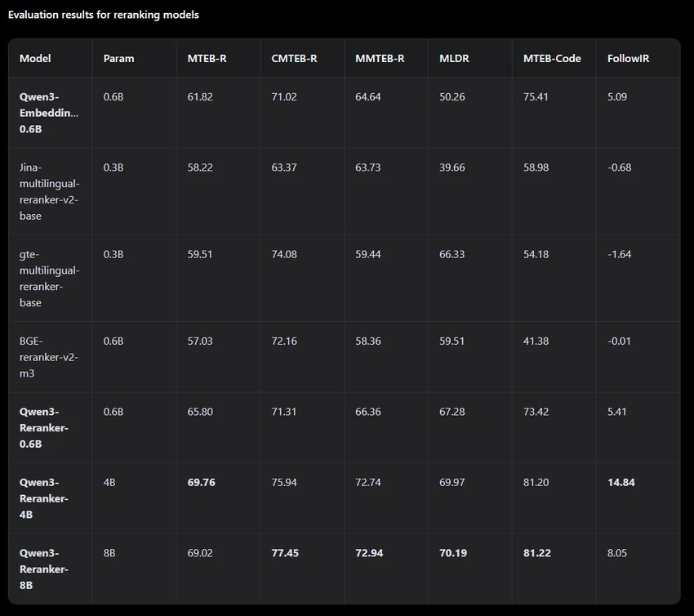The width and height of the screenshot is (694, 616).
Task: Click the FollowIR column header
Action: tap(628, 59)
